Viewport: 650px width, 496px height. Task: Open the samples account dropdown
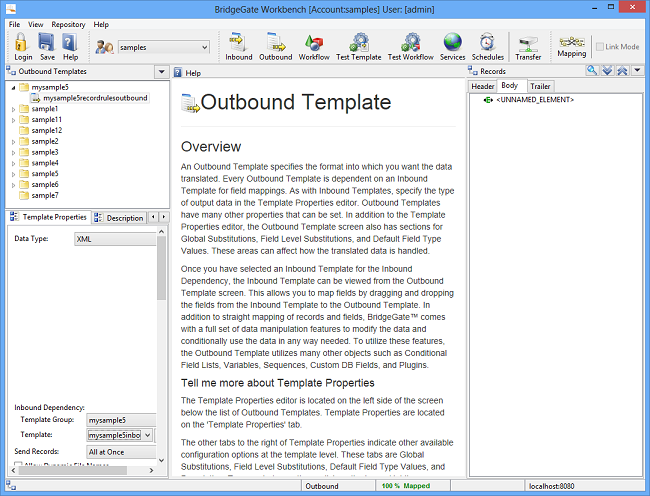tap(204, 47)
